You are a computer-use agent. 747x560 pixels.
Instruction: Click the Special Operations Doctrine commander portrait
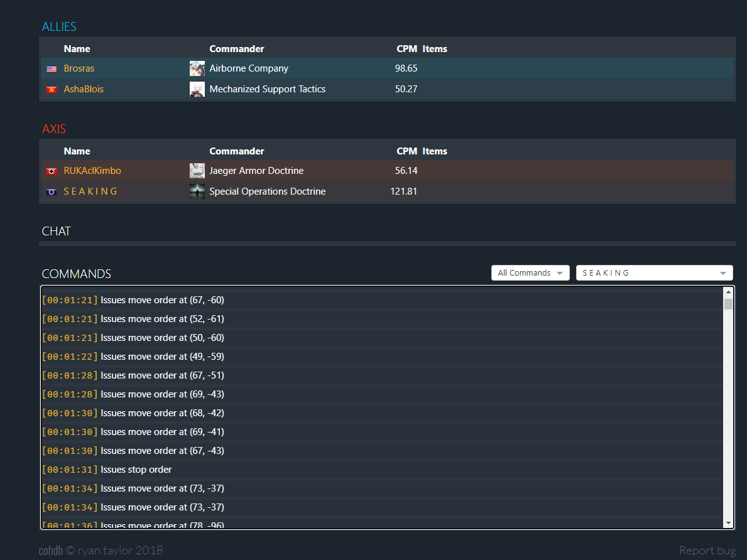point(197,191)
